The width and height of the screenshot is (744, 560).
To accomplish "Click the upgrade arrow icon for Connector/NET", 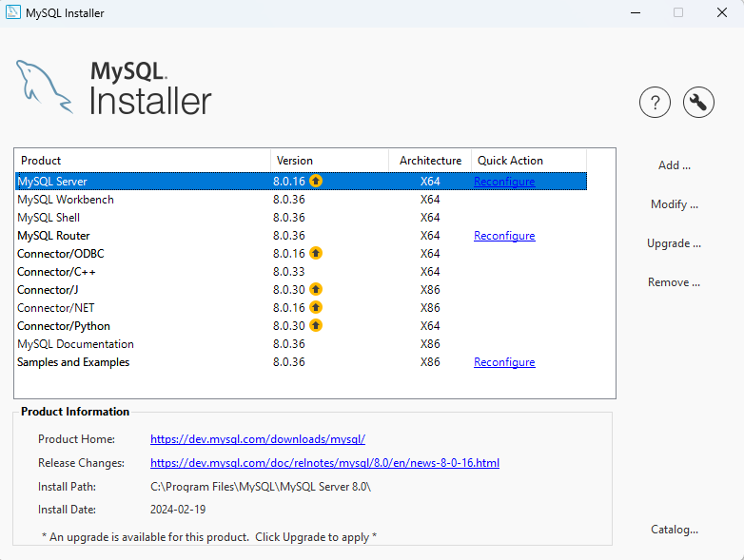I will click(x=316, y=307).
